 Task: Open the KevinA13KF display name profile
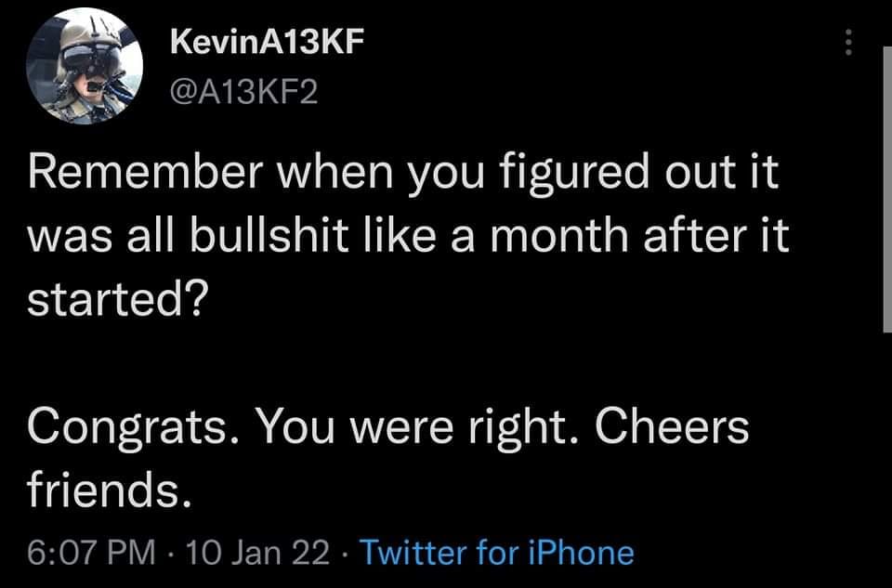[x=261, y=44]
